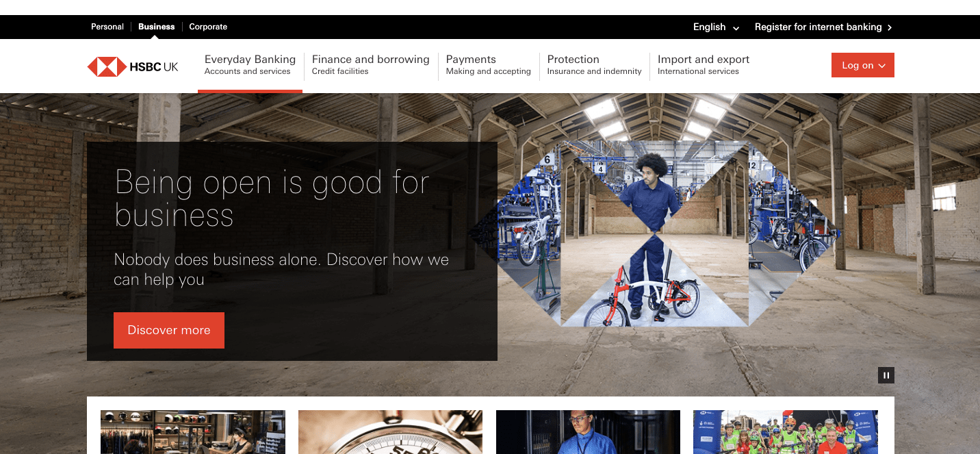This screenshot has height=454, width=980.
Task: Open the Protection insurance menu
Action: coord(594,65)
